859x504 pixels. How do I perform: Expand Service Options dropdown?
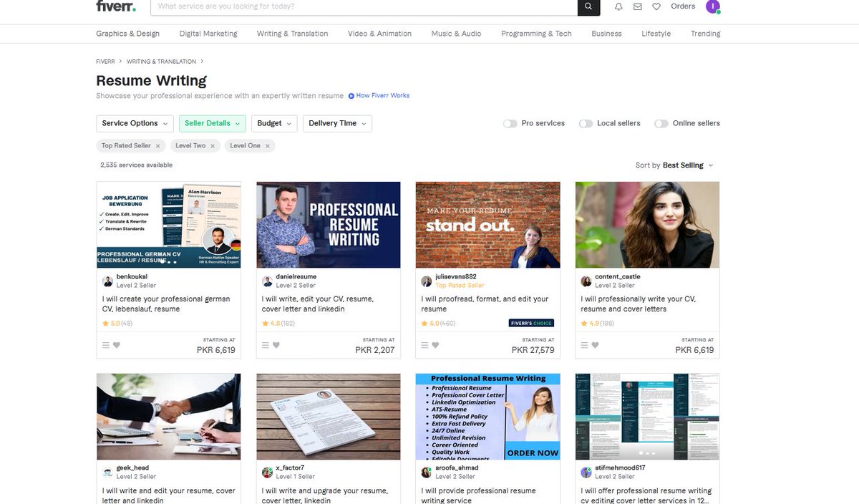(135, 123)
